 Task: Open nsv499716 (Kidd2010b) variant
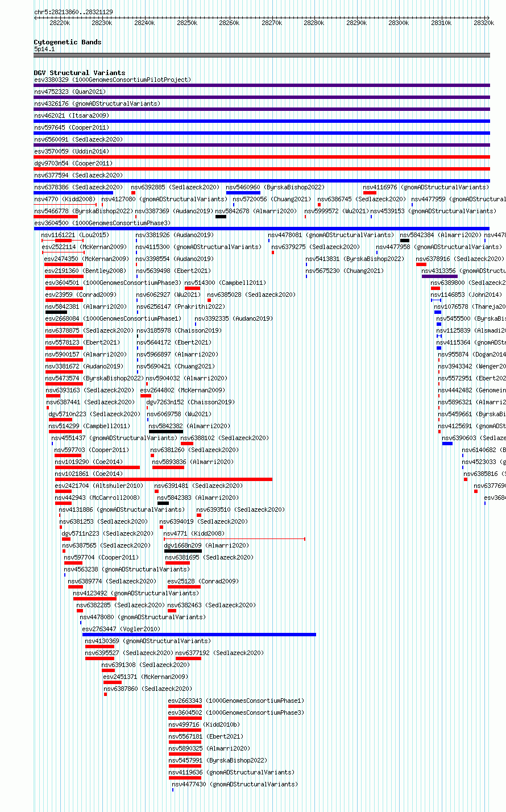204,724
